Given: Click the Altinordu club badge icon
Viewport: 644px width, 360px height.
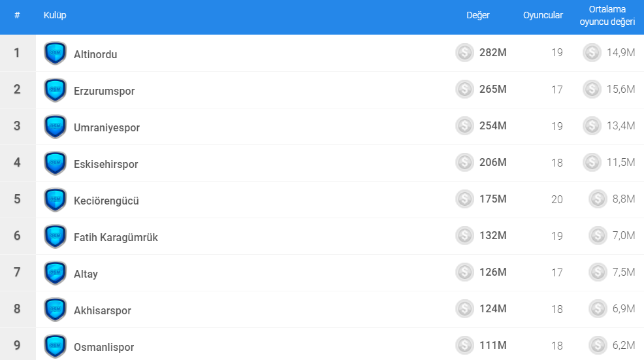Looking at the screenshot, I should point(55,54).
